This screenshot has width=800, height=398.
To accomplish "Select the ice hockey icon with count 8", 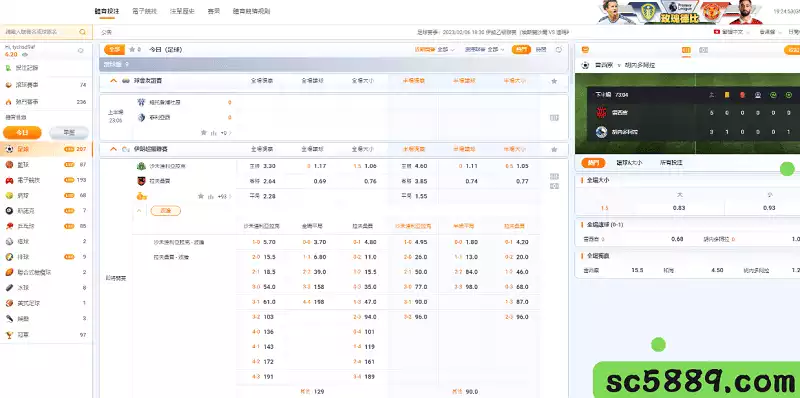I will [x=9, y=288].
